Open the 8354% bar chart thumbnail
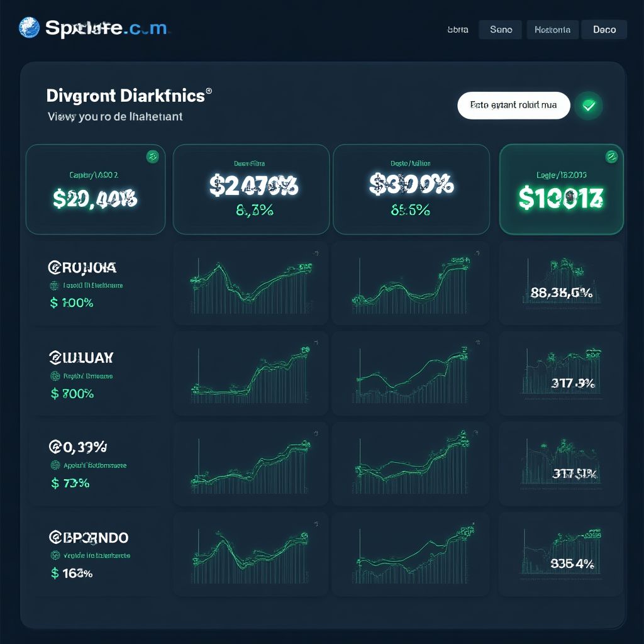Viewport: 644px width, 644px height. 561,553
